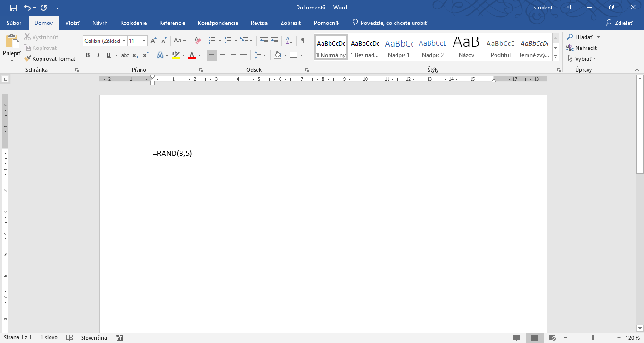644x343 pixels.
Task: Open Nahradiť (Replace)
Action: pyautogui.click(x=582, y=48)
